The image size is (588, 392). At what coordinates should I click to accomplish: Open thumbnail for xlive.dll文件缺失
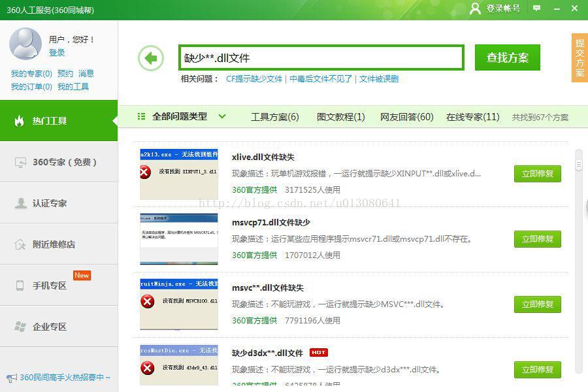point(179,174)
